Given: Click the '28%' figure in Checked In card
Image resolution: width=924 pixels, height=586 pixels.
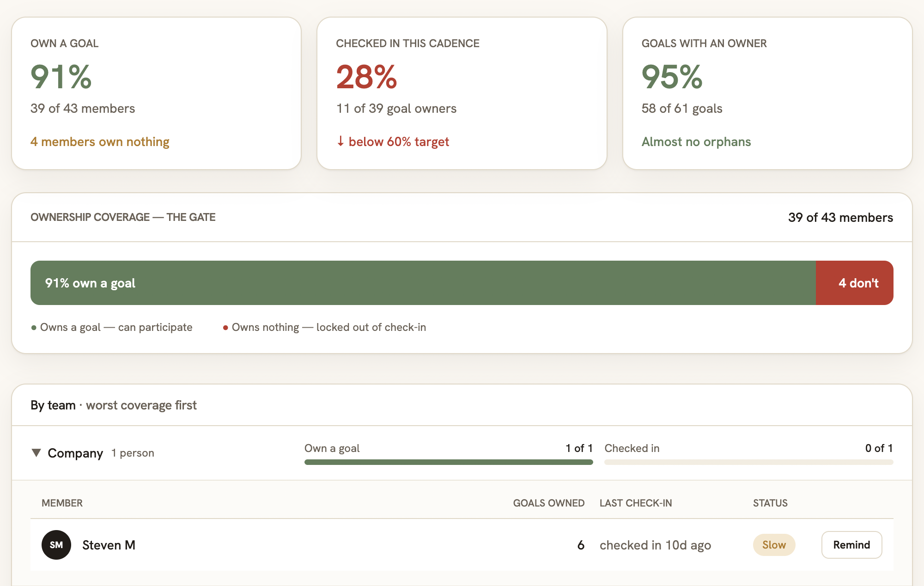Looking at the screenshot, I should point(366,77).
